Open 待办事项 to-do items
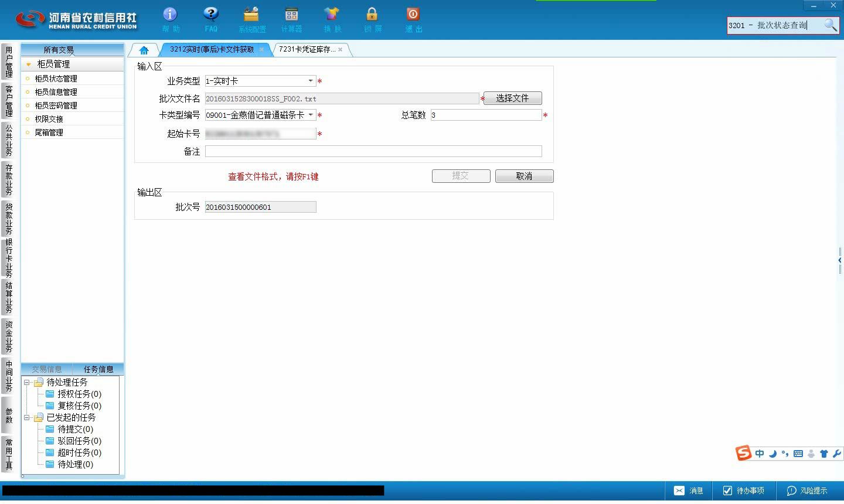 pos(744,491)
